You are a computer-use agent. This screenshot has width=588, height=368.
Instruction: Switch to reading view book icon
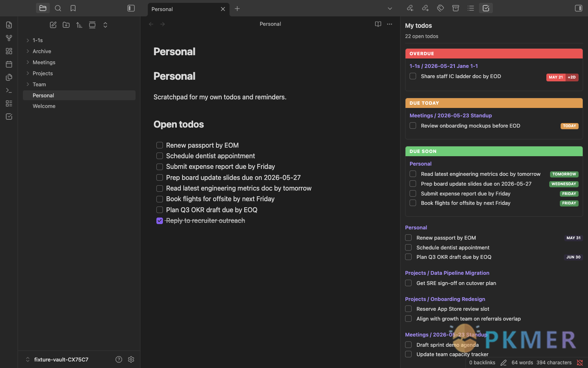pos(378,24)
